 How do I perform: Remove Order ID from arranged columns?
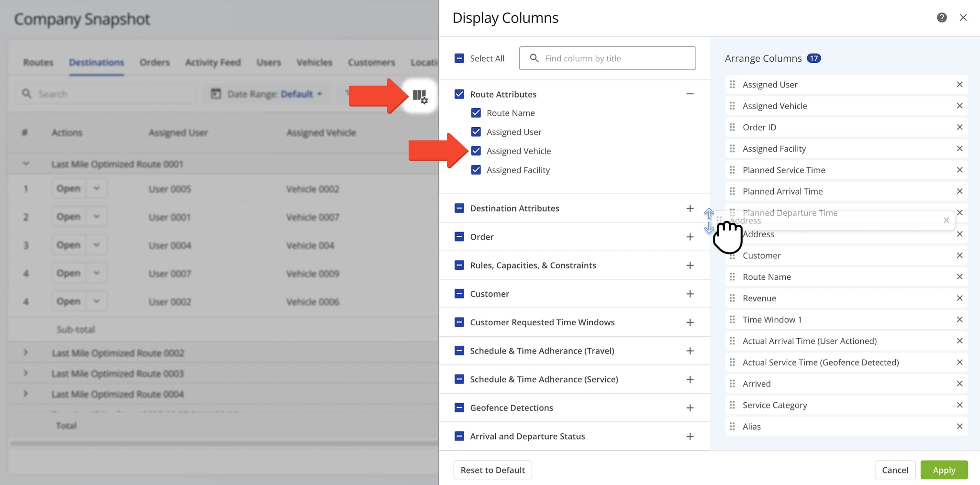[x=959, y=127]
